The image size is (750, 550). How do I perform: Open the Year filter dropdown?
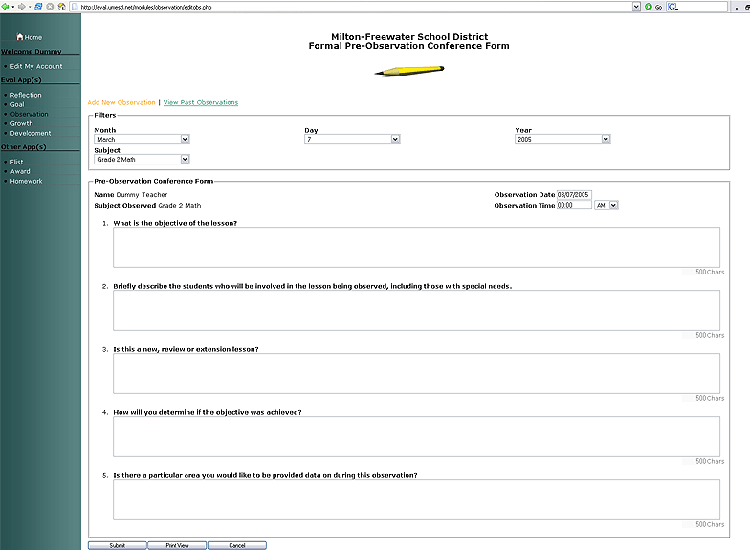click(x=606, y=139)
